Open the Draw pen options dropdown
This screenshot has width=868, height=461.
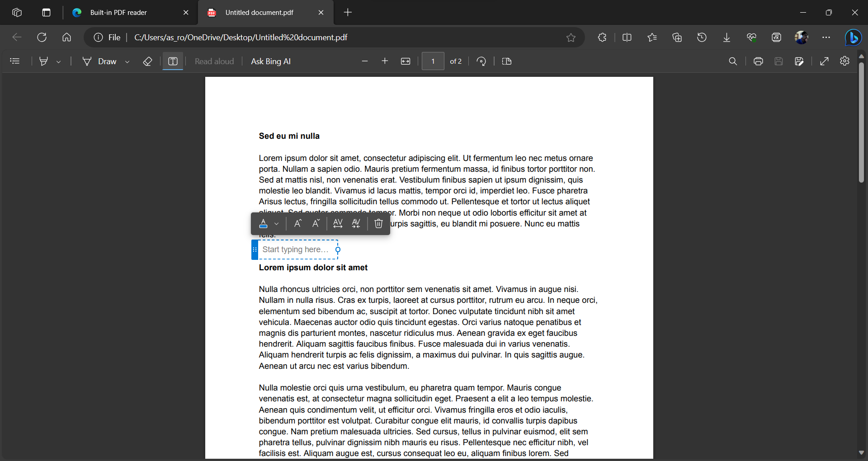(127, 61)
